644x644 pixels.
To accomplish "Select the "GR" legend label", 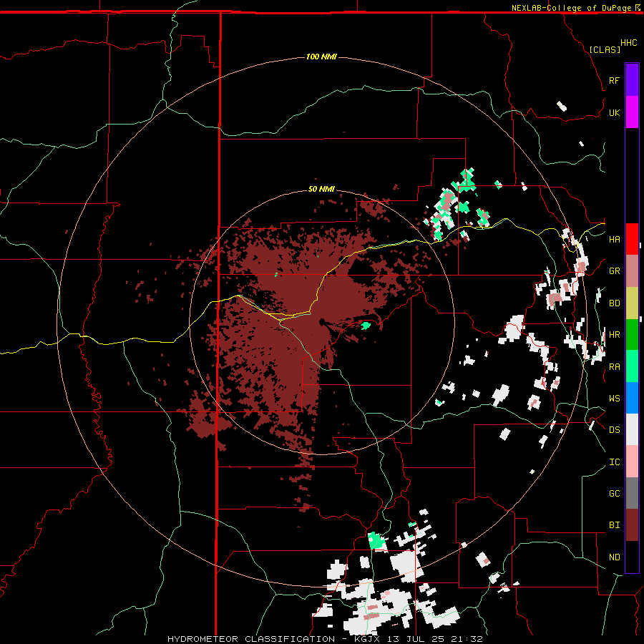I will click(x=614, y=271).
